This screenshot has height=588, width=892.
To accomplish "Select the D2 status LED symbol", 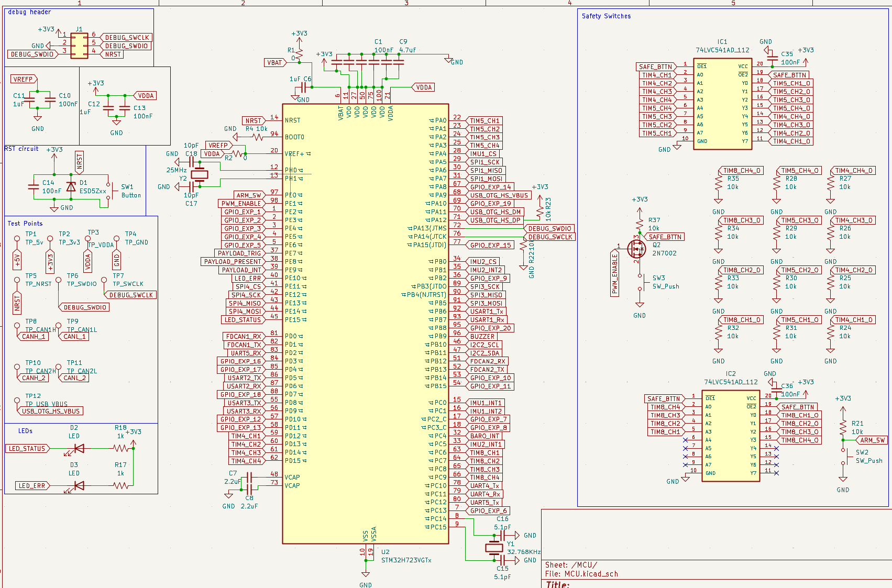I will tap(79, 448).
